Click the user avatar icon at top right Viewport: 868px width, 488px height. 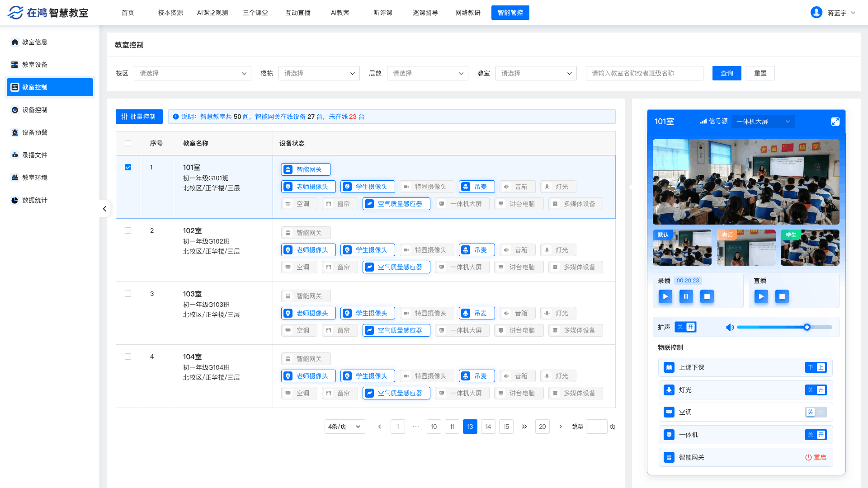coord(816,13)
